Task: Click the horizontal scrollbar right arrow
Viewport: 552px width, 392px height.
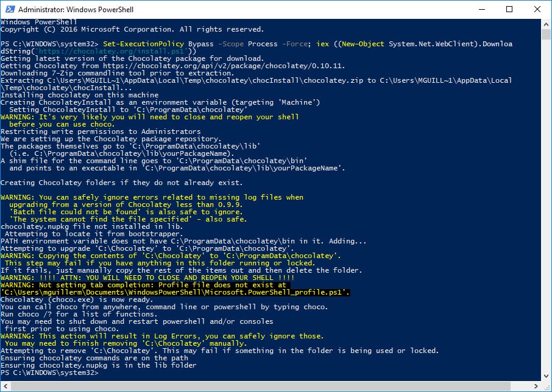Action: point(536,386)
